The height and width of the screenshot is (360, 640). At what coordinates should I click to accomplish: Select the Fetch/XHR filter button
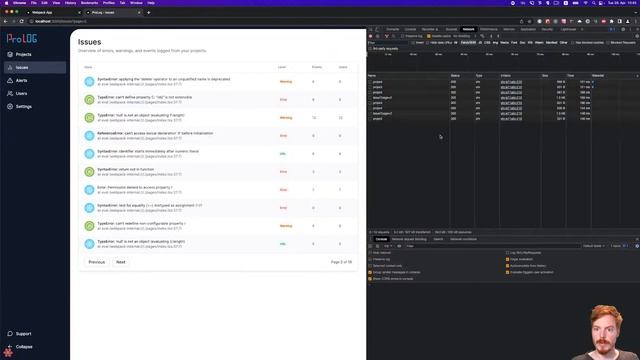point(468,42)
